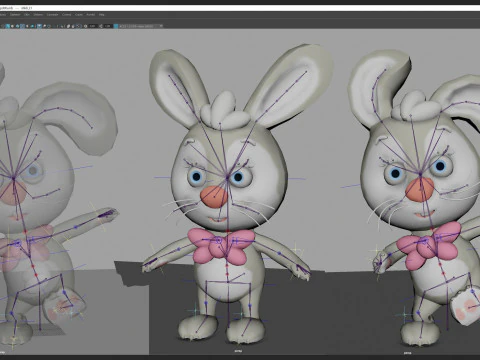The height and width of the screenshot is (360, 480).
Task: Open the Deform menu
Action: point(38,15)
